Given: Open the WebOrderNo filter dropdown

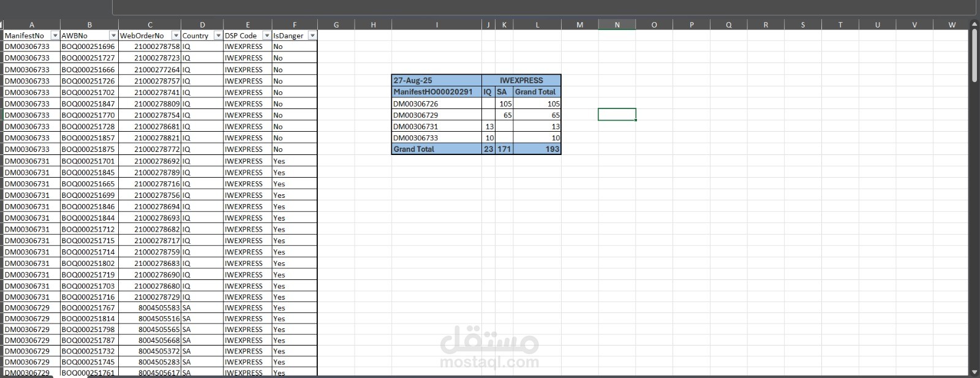Looking at the screenshot, I should (176, 36).
